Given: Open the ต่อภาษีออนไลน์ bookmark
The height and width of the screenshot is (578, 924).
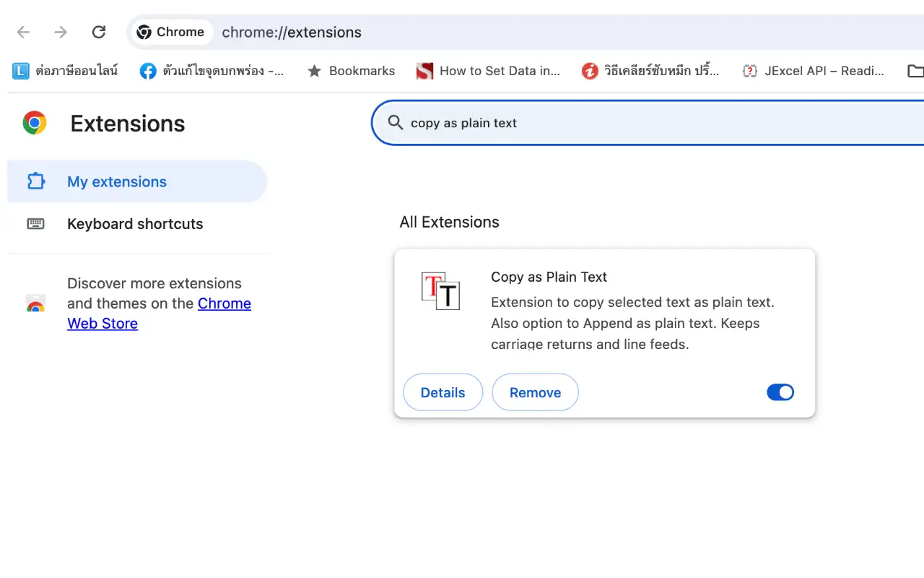Looking at the screenshot, I should 66,71.
